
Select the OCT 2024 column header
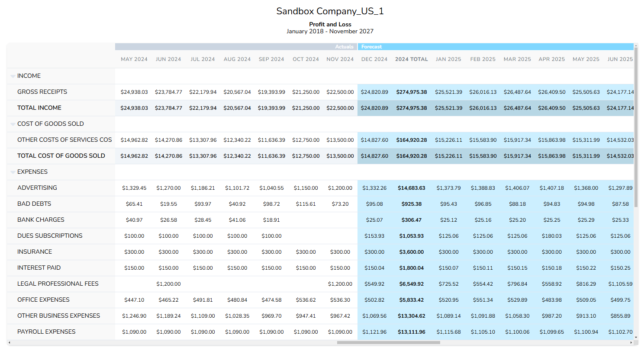pyautogui.click(x=306, y=59)
